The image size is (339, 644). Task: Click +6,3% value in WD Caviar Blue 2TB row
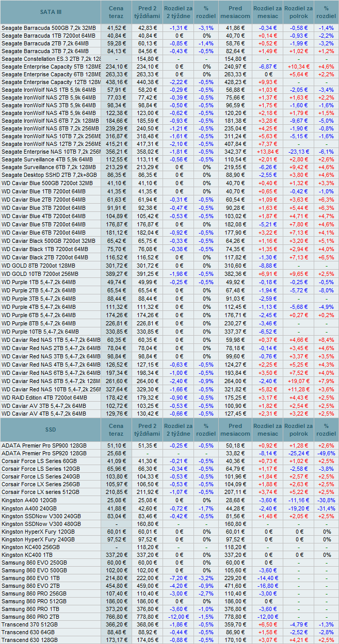pos(326,200)
